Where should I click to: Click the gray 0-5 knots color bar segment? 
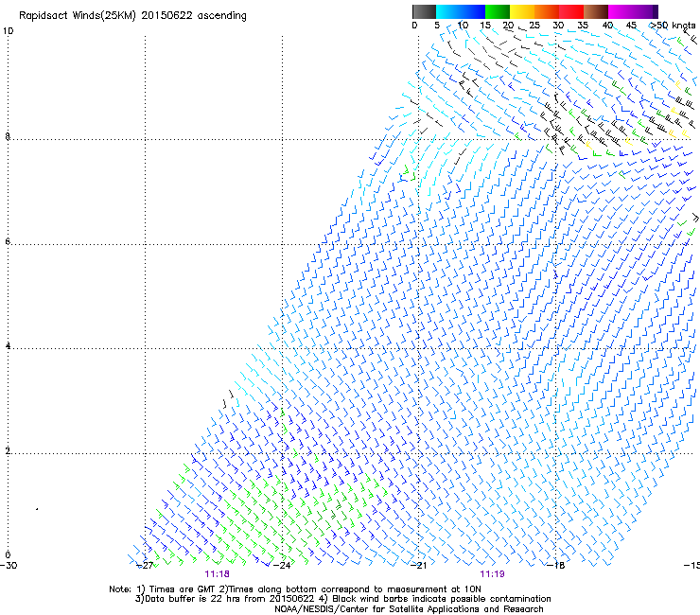coord(424,11)
